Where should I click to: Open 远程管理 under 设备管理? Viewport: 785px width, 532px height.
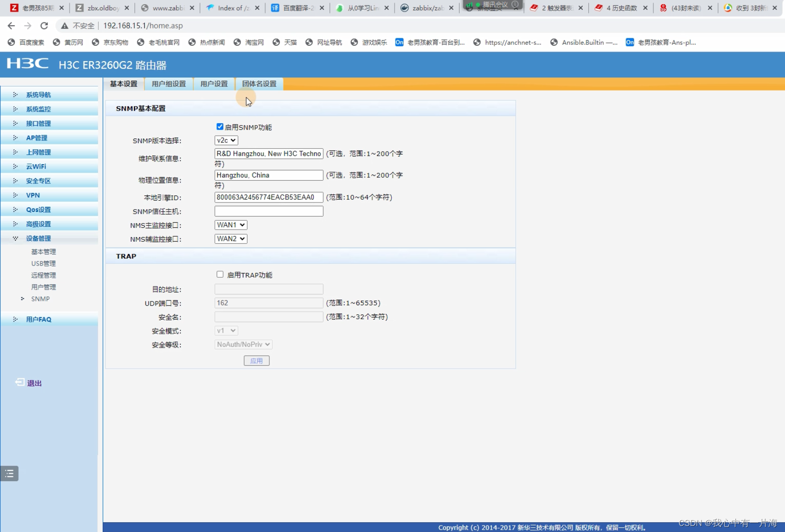(43, 275)
